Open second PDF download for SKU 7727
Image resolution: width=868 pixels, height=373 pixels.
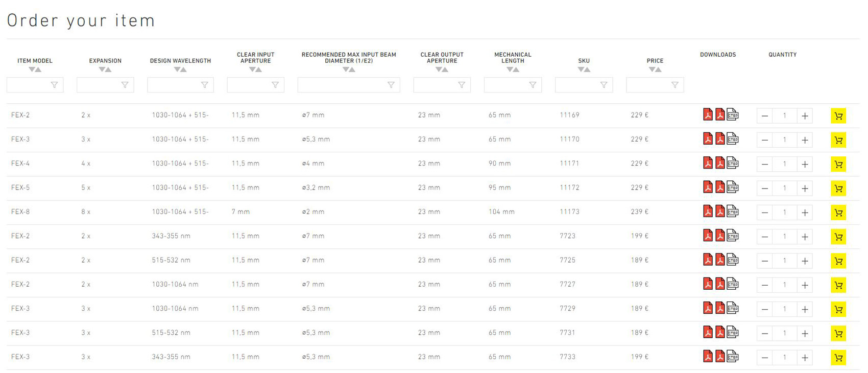(720, 284)
